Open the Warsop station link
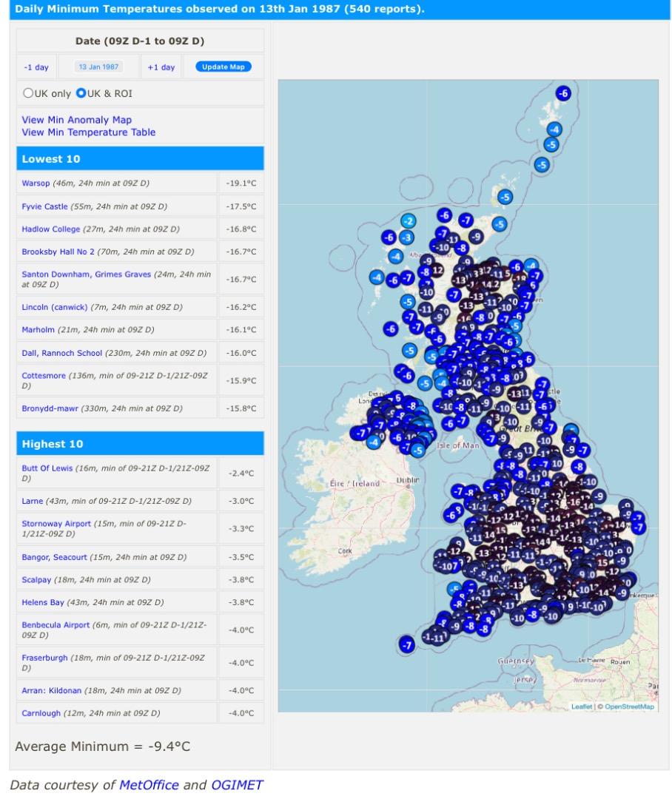672x799 pixels. (x=36, y=183)
